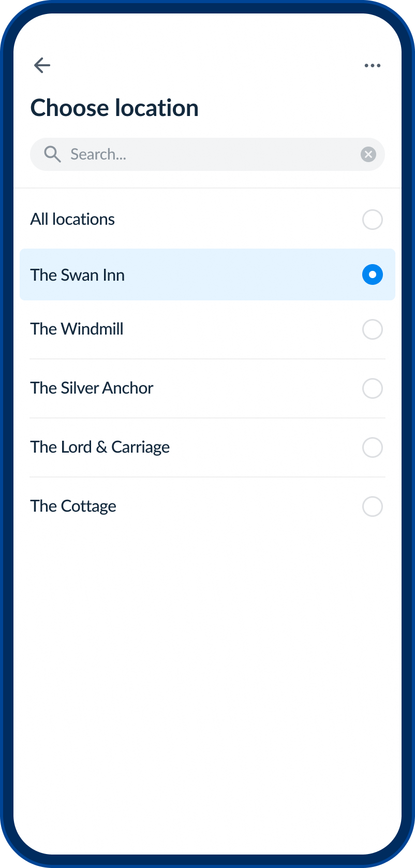Pick The Lord & Carriage radio button
The image size is (415, 868).
click(x=373, y=447)
